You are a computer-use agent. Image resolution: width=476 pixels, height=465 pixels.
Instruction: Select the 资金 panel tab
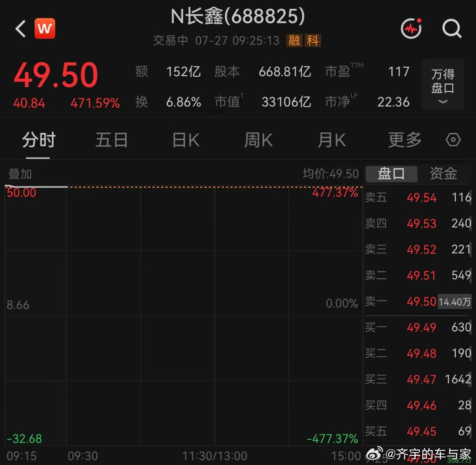point(444,174)
